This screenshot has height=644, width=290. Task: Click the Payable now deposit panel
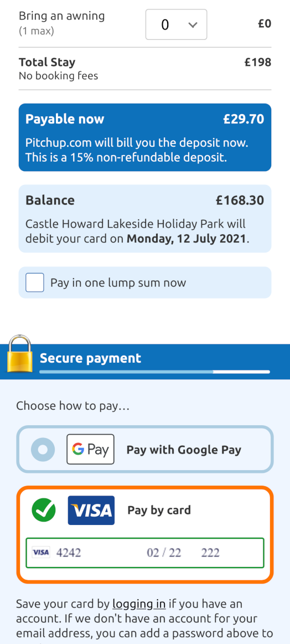[145, 137]
